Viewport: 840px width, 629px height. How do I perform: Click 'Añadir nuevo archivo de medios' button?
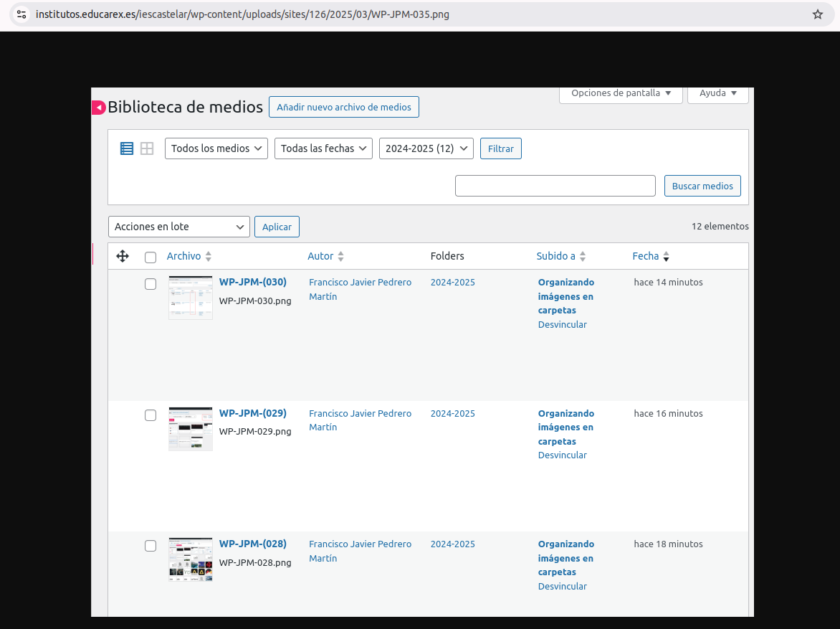[x=344, y=107]
